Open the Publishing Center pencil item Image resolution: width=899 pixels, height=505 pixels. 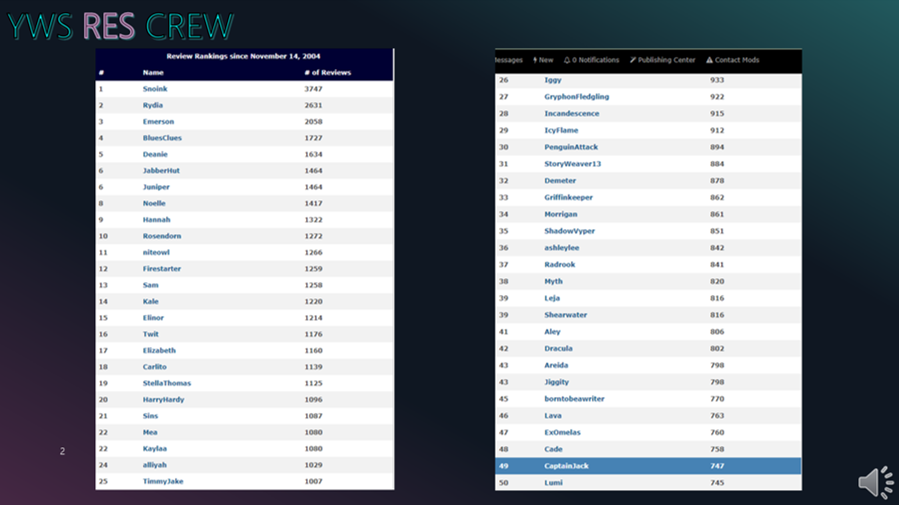tap(662, 60)
